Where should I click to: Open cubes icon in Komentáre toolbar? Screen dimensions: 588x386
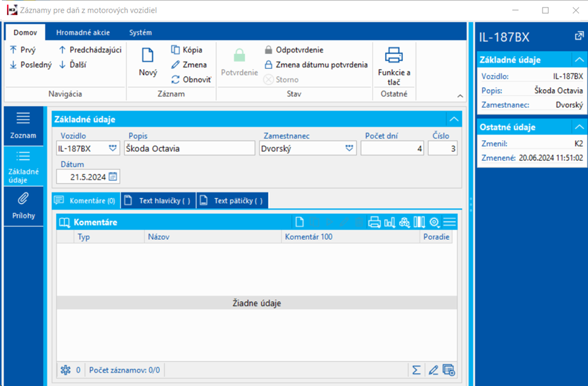tap(404, 222)
